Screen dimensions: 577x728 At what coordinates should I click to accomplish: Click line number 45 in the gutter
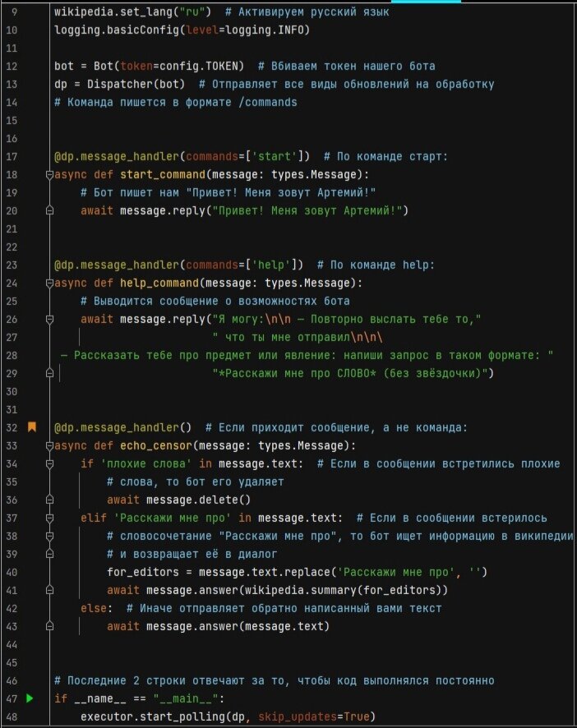(x=12, y=662)
